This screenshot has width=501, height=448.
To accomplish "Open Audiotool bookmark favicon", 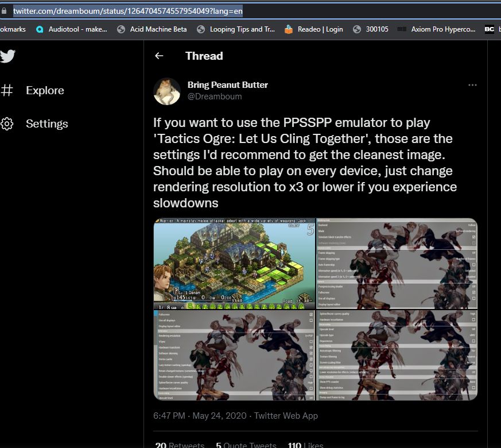I will tap(40, 29).
